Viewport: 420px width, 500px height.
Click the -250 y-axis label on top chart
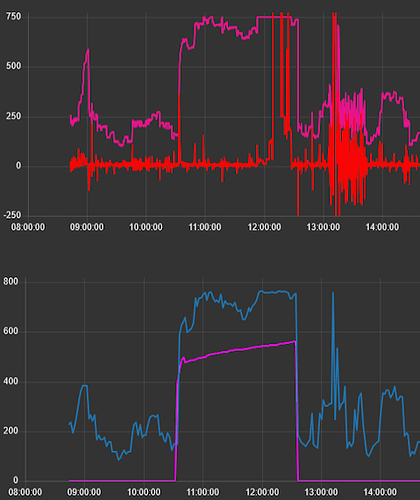click(12, 215)
